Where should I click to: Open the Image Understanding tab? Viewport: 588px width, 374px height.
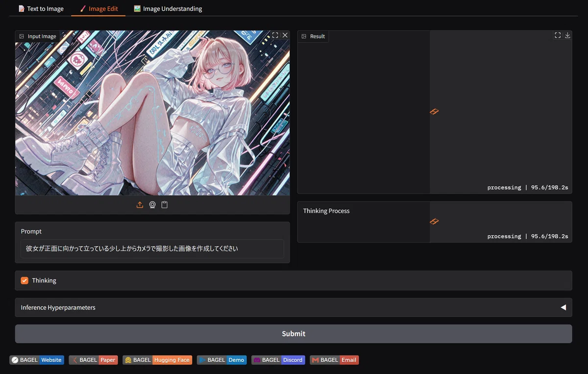(x=168, y=9)
